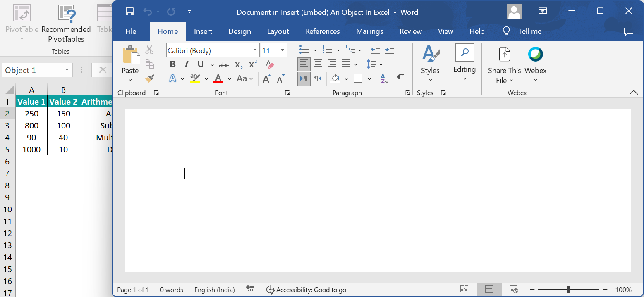Cut the selection with the scissors icon
The image size is (644, 297).
(x=149, y=50)
